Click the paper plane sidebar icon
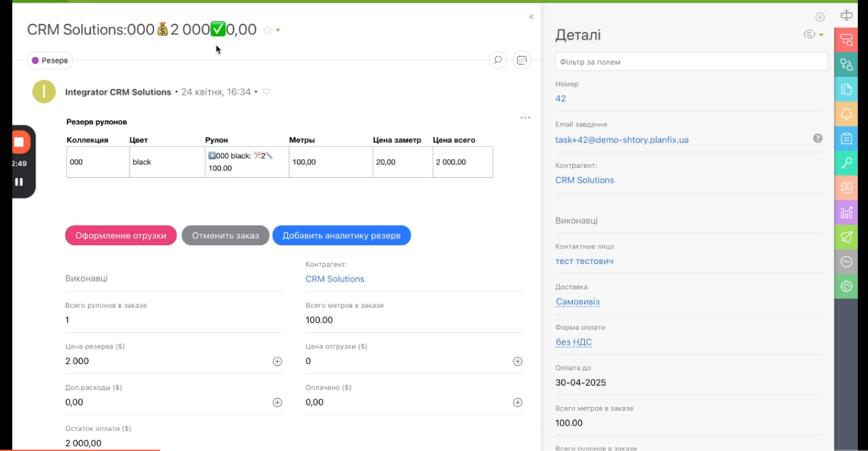The width and height of the screenshot is (868, 451). point(846,237)
